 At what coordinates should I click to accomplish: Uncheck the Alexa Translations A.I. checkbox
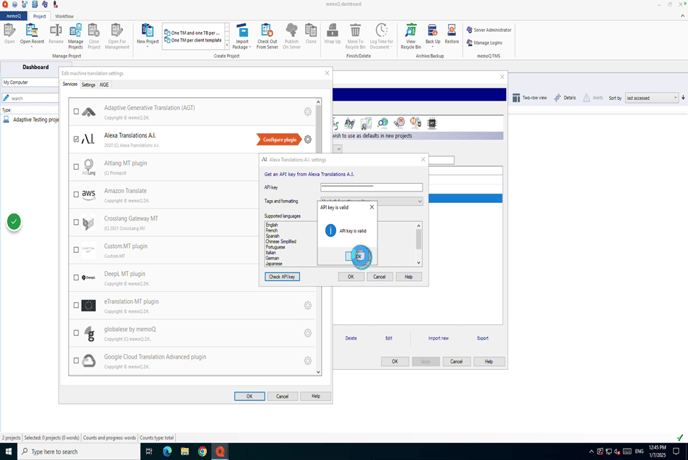click(76, 139)
